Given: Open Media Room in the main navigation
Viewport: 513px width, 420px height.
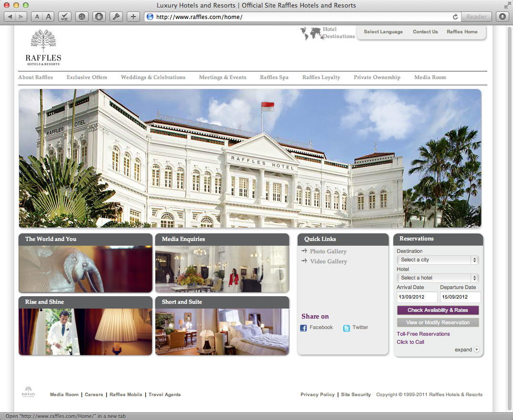Looking at the screenshot, I should coord(430,77).
